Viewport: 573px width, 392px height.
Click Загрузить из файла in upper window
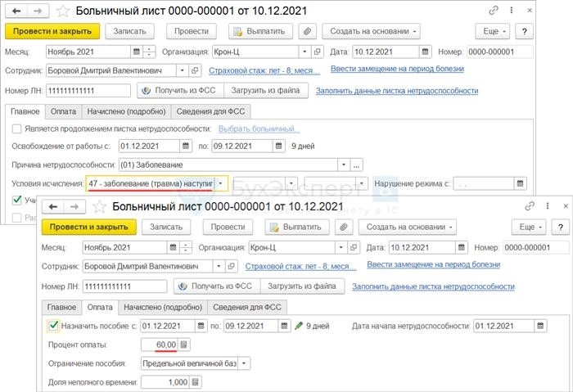265,91
